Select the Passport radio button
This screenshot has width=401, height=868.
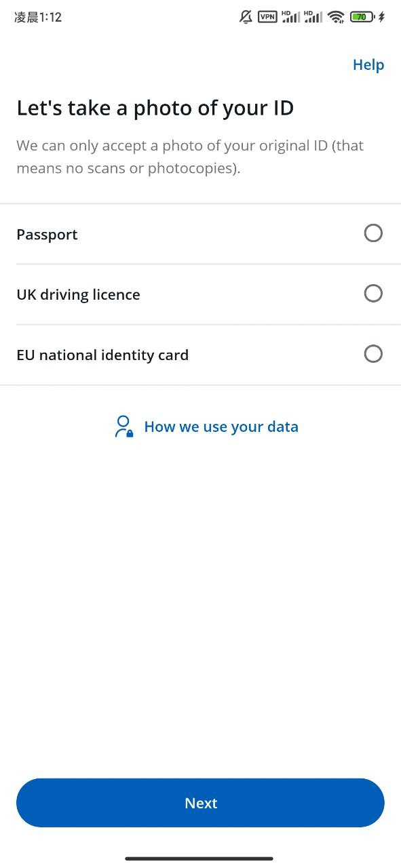tap(373, 233)
